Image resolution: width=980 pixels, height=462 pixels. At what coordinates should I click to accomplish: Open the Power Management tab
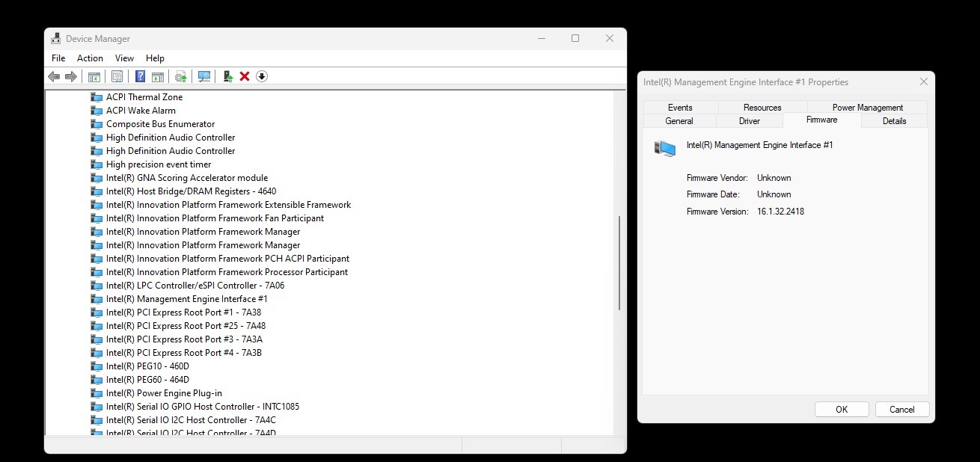coord(868,108)
